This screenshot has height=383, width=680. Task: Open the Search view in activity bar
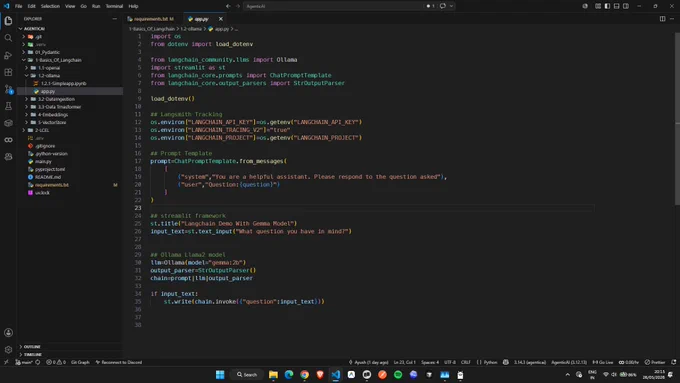click(x=8, y=38)
